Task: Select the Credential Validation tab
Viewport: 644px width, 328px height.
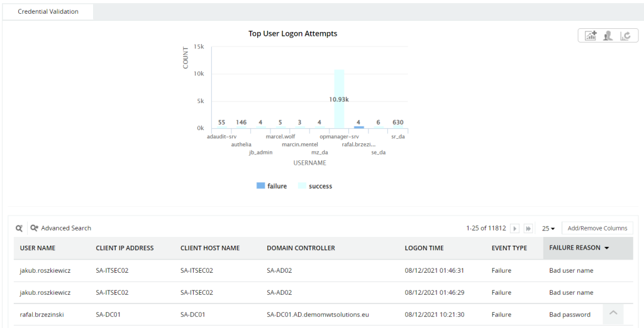Action: (48, 11)
